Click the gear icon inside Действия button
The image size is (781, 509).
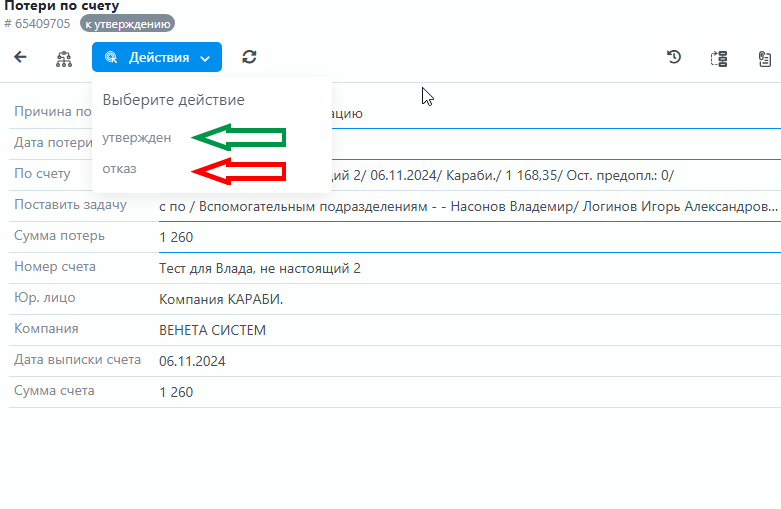pos(111,58)
